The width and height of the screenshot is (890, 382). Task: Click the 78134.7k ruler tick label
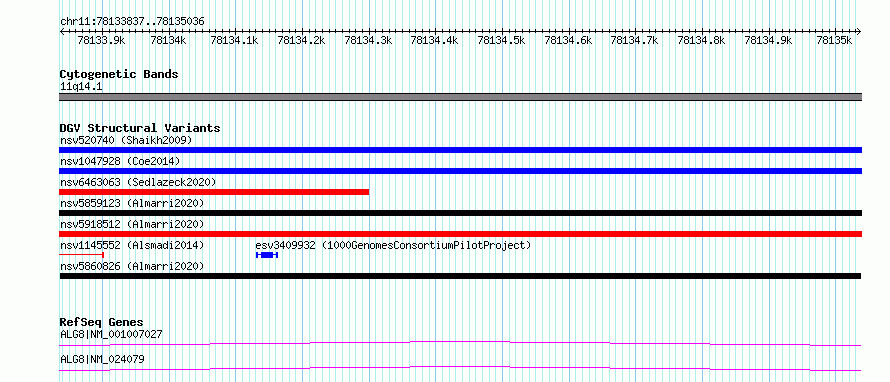[x=634, y=40]
